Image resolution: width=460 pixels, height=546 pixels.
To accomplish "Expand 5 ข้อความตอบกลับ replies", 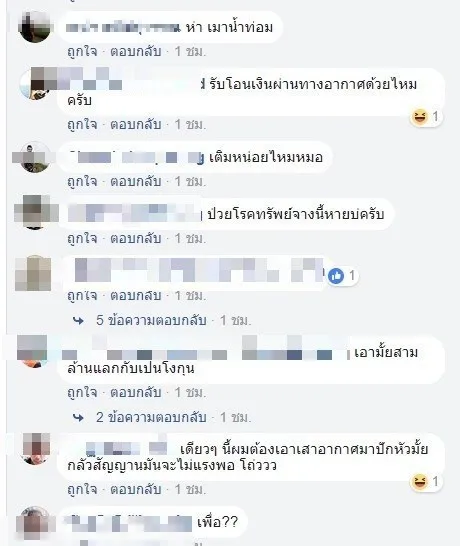I will click(x=151, y=320).
